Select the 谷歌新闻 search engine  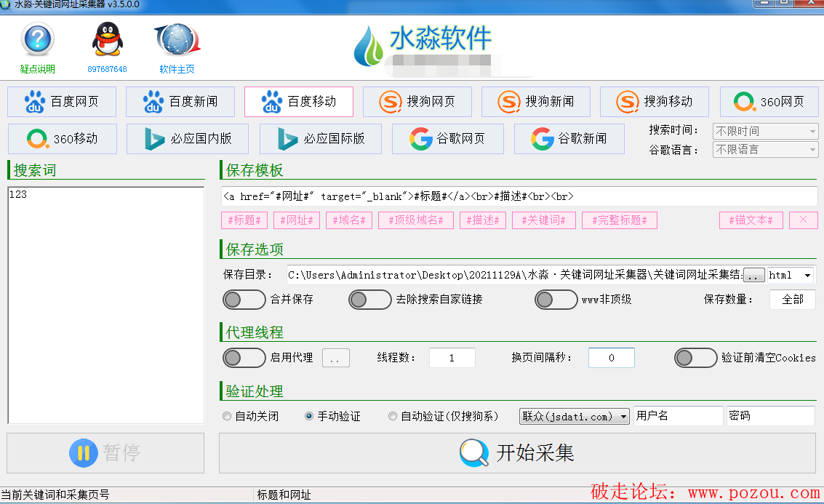pyautogui.click(x=569, y=139)
